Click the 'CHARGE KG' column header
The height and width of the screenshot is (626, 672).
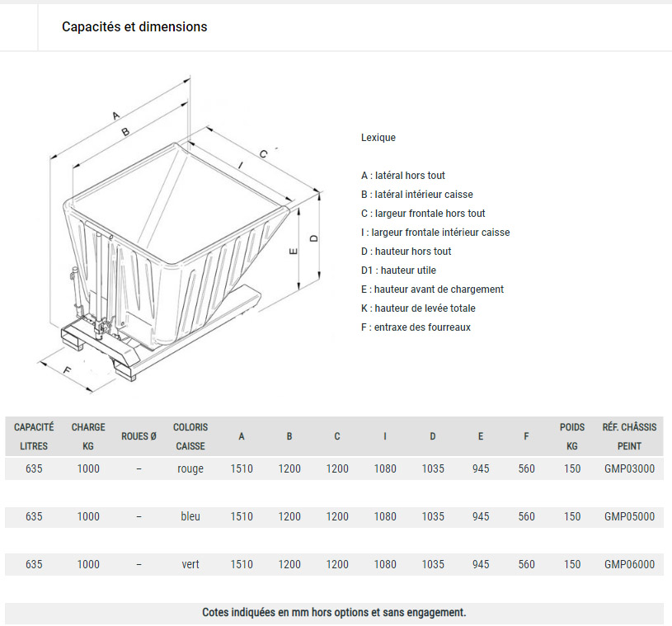[88, 436]
